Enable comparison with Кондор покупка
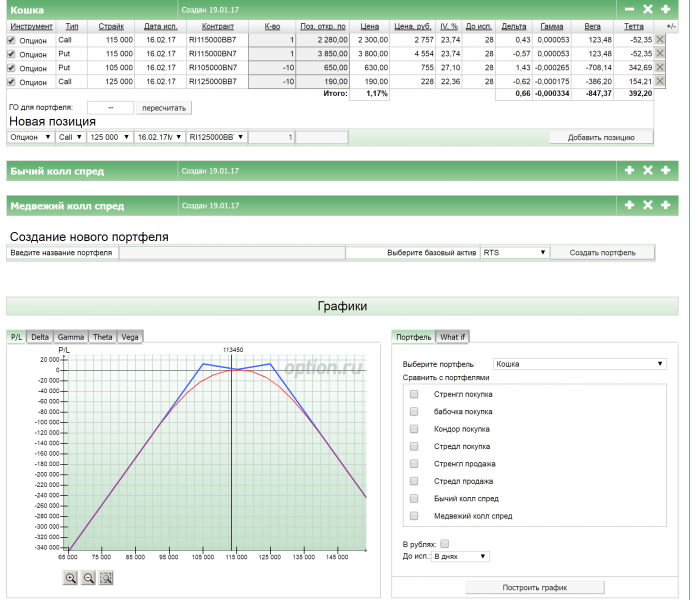 pyautogui.click(x=413, y=429)
